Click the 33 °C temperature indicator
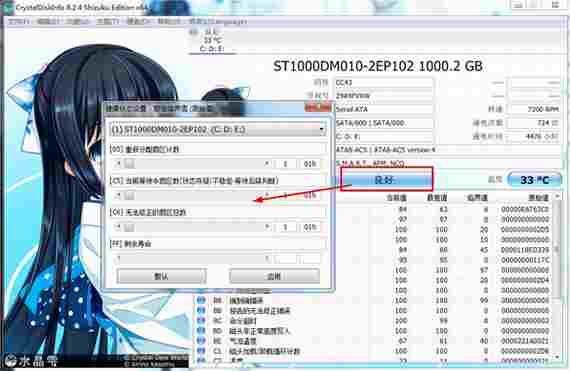The image size is (570, 371). pos(534,180)
